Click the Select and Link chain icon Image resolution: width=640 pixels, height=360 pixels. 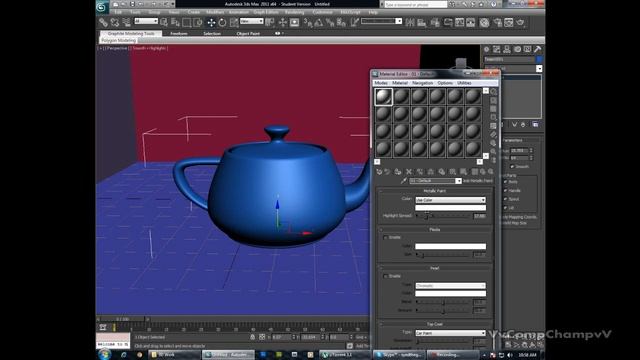point(104,22)
